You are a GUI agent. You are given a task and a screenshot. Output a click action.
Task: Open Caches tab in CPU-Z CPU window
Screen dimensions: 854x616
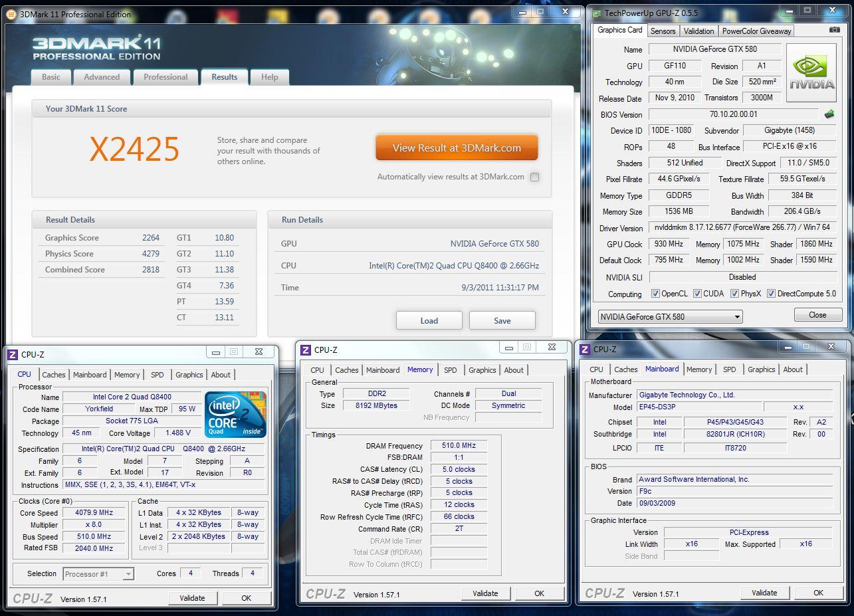click(x=54, y=375)
